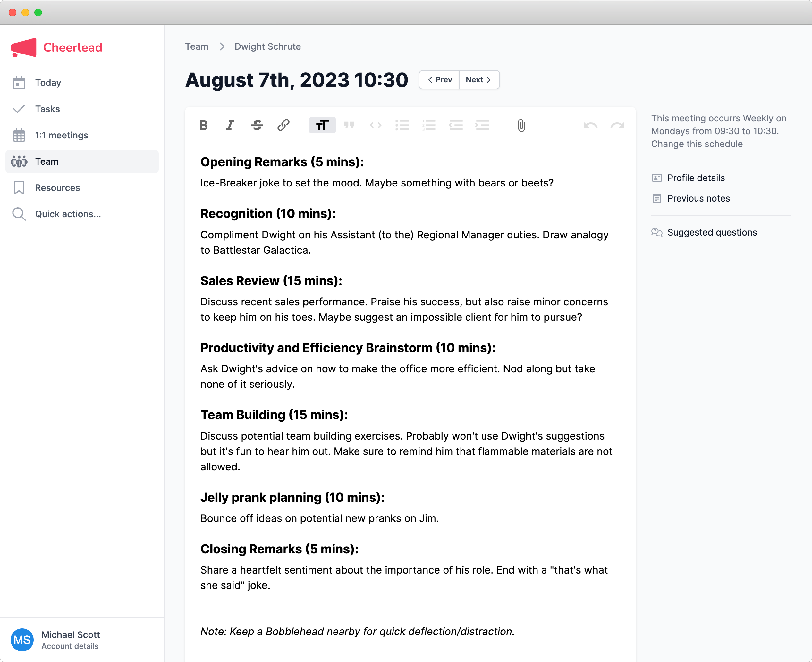This screenshot has height=662, width=812.
Task: Create a bulleted list
Action: click(x=402, y=125)
